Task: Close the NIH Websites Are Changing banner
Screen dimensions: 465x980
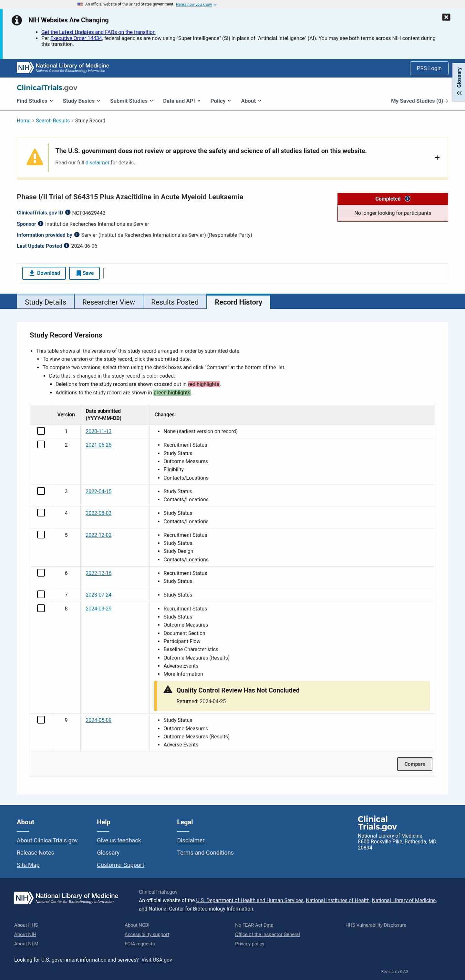Action: [x=446, y=17]
